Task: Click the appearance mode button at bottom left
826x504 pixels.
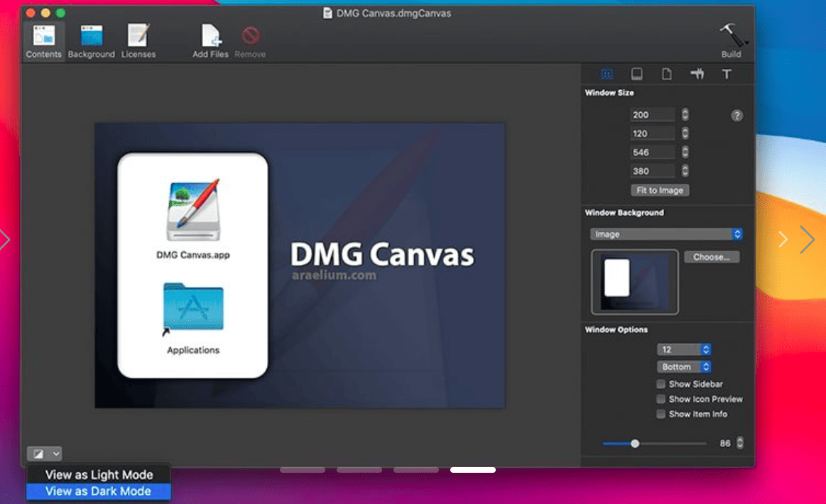Action: [44, 454]
